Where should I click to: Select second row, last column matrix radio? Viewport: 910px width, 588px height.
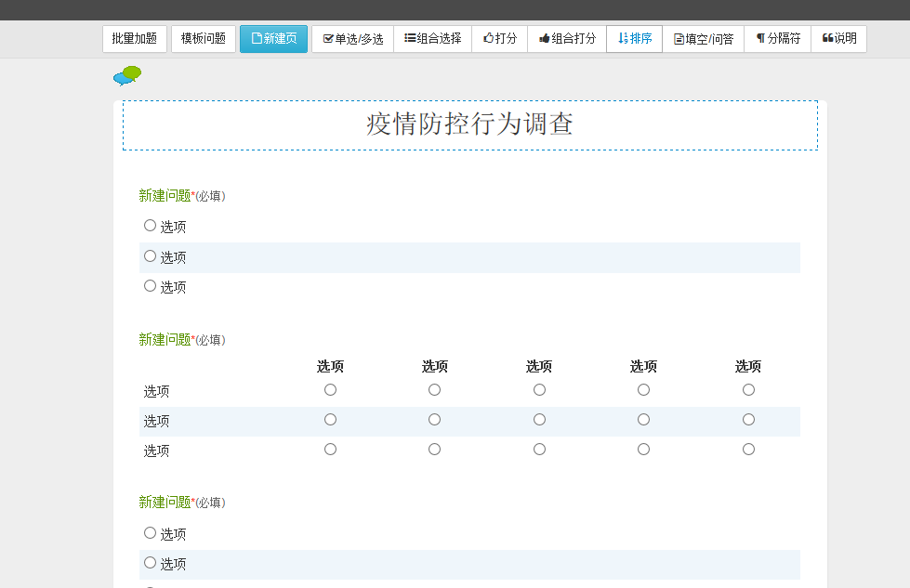pyautogui.click(x=748, y=420)
